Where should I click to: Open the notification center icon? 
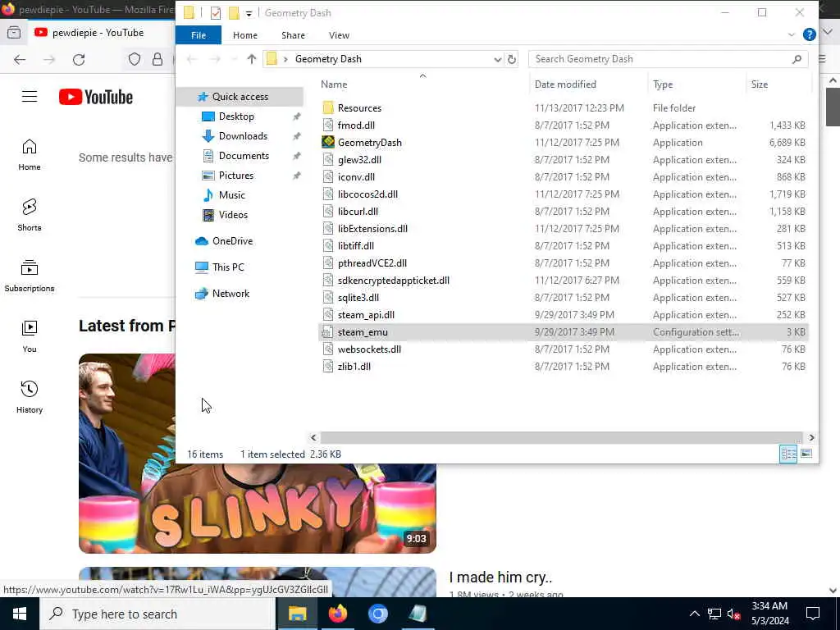click(x=813, y=614)
